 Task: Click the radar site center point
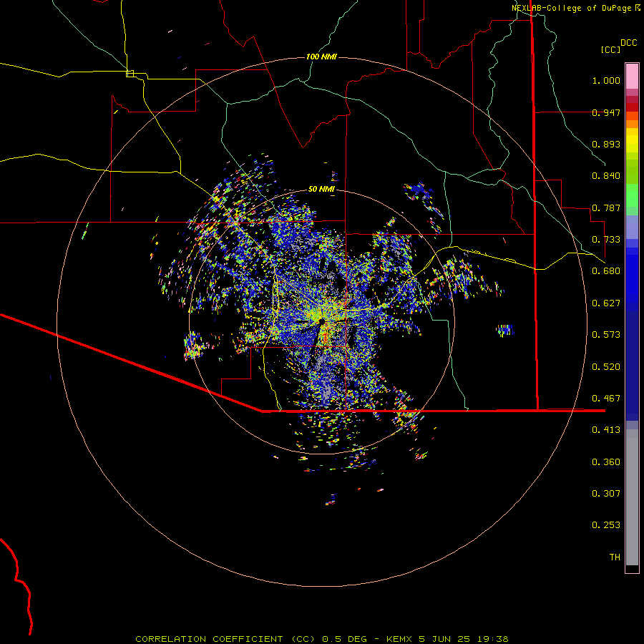pos(321,321)
